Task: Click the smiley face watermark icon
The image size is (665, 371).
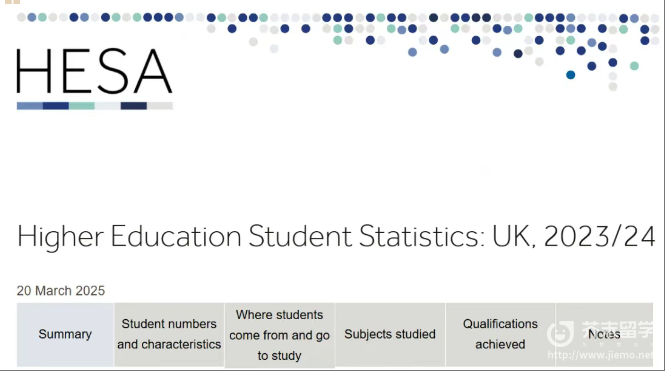Action: [560, 333]
